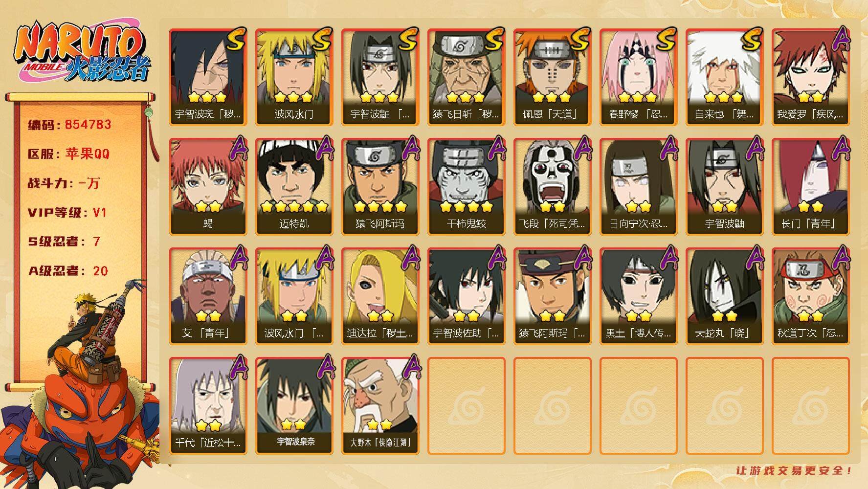Viewport: 868px width, 489px height.
Task: Click the S rank badge on 宇智波斑 card
Action: 236,39
